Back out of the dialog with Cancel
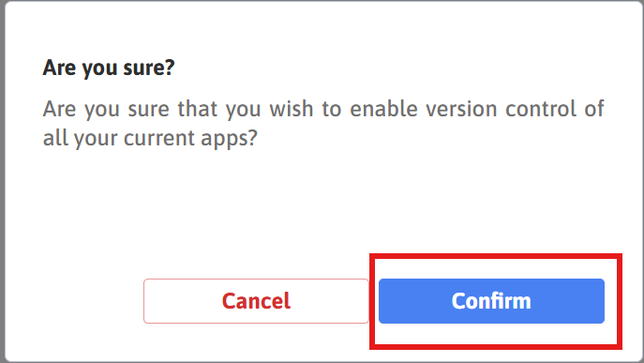This screenshot has height=363, width=644. pos(256,301)
